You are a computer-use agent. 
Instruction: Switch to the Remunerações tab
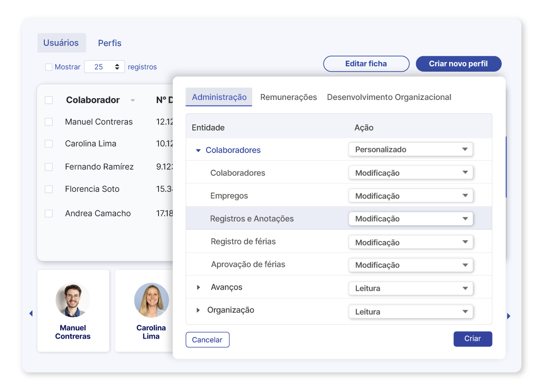click(x=288, y=97)
